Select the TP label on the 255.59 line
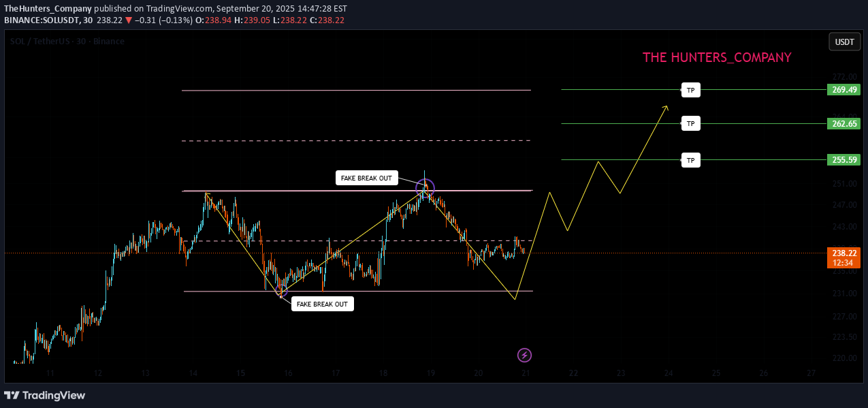The height and width of the screenshot is (408, 868). pos(690,160)
